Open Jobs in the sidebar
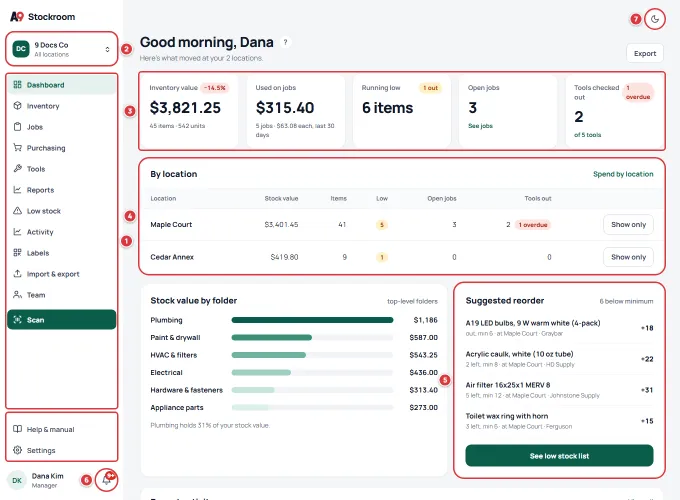Screen dimensions: 680x500 (x=62, y=127)
